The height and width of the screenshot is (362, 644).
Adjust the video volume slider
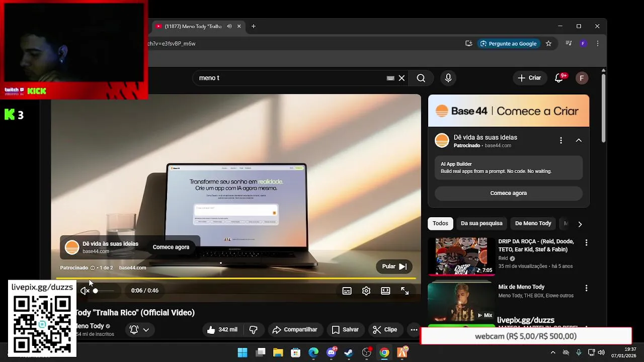tap(103, 291)
